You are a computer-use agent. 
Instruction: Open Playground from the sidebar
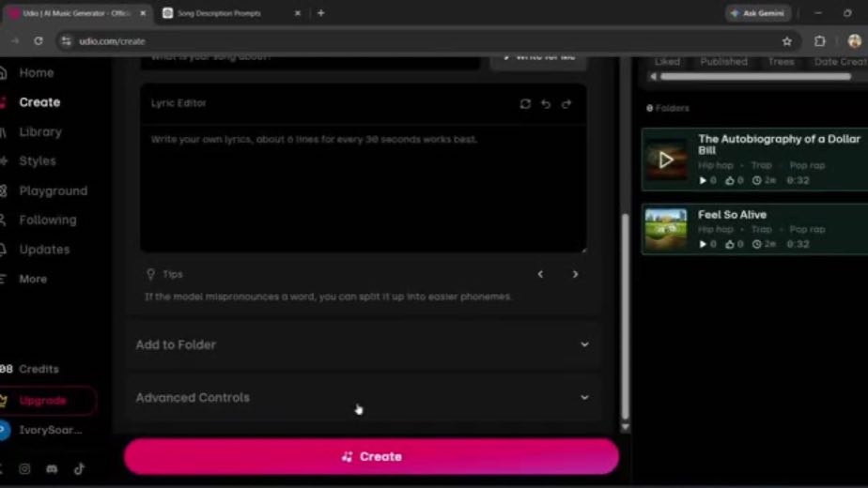click(53, 191)
